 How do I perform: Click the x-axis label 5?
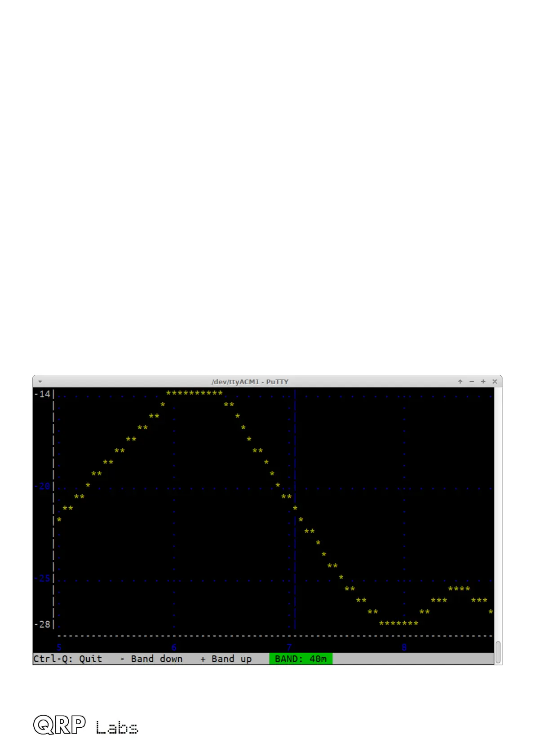click(x=59, y=647)
